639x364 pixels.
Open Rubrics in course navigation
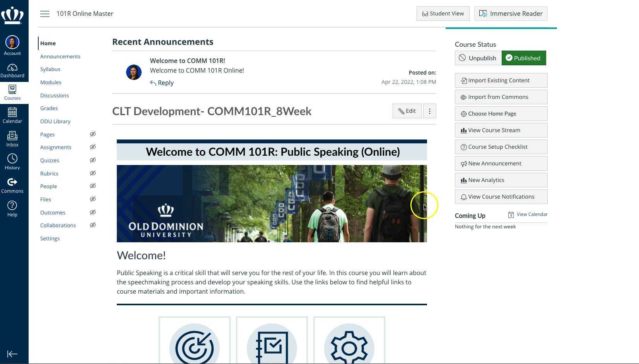(x=49, y=173)
